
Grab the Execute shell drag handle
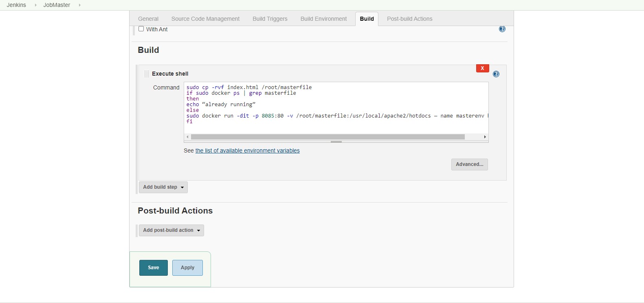click(x=147, y=74)
